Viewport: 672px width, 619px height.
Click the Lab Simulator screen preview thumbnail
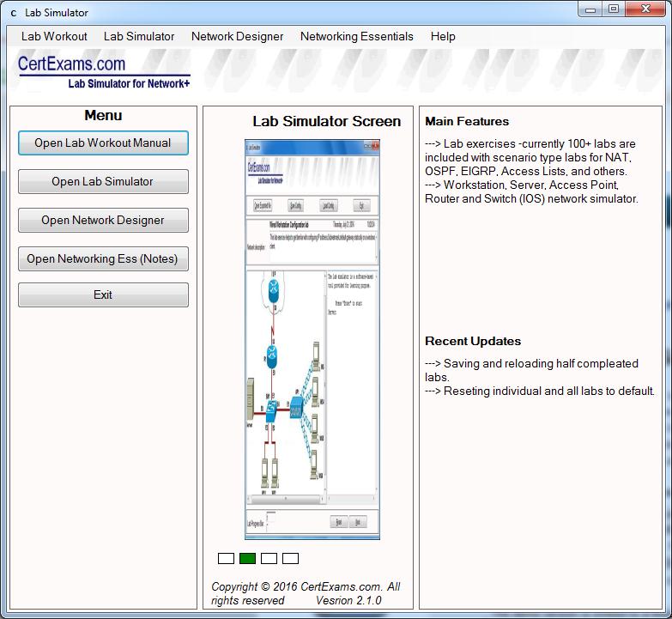coord(312,339)
